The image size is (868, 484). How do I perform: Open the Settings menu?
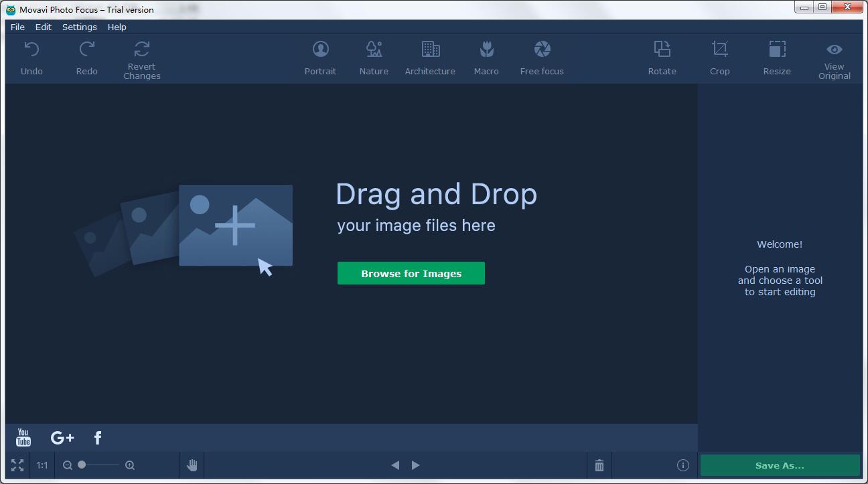click(x=80, y=27)
